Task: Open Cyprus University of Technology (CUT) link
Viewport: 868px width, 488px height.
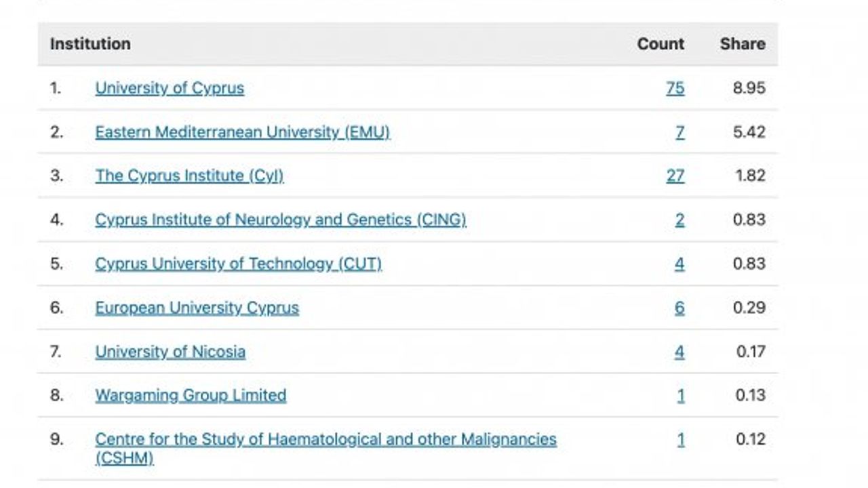Action: [x=238, y=264]
